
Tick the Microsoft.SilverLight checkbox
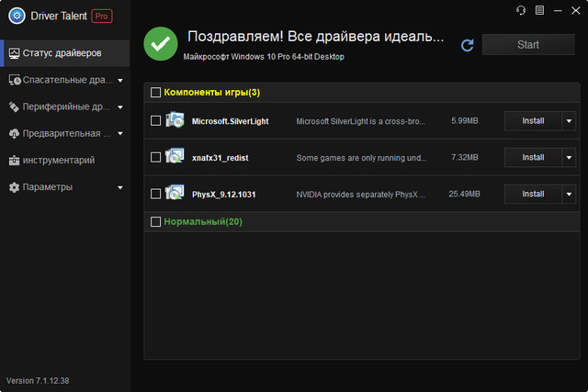click(x=155, y=120)
